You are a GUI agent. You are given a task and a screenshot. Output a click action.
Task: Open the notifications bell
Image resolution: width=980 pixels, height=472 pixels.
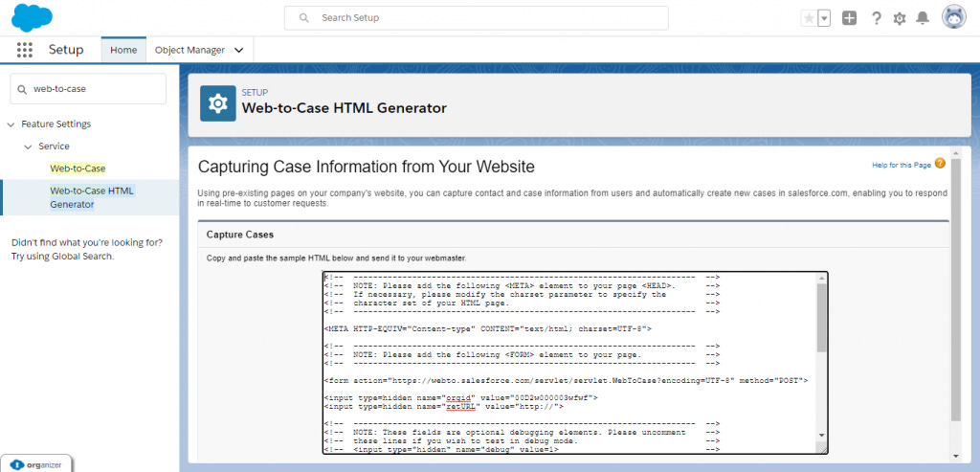[x=923, y=18]
